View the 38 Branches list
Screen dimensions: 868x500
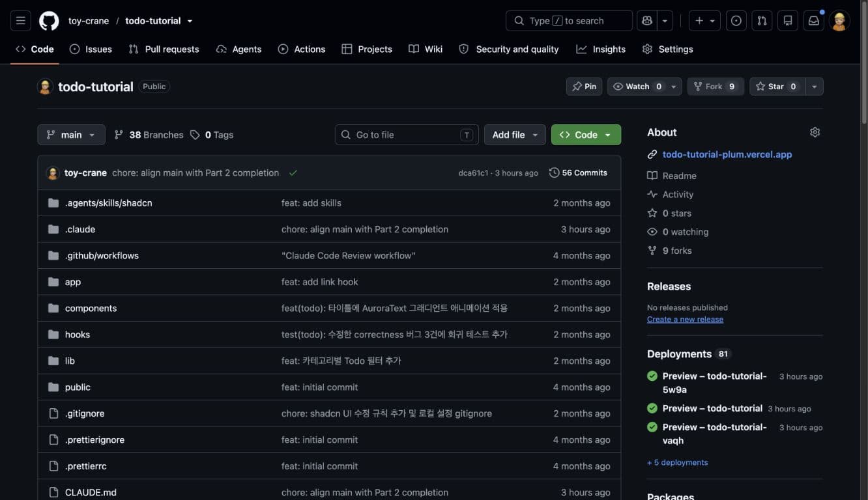(149, 135)
